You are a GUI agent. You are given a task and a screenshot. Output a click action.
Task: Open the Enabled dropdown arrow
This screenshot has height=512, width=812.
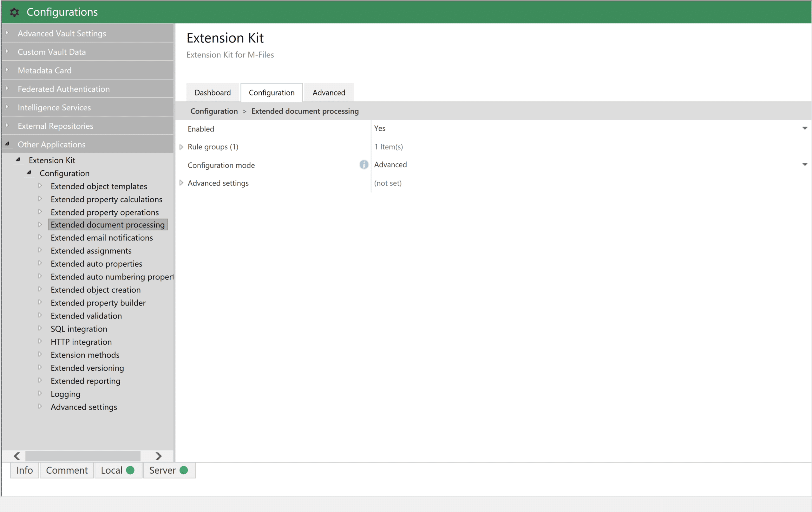tap(805, 128)
